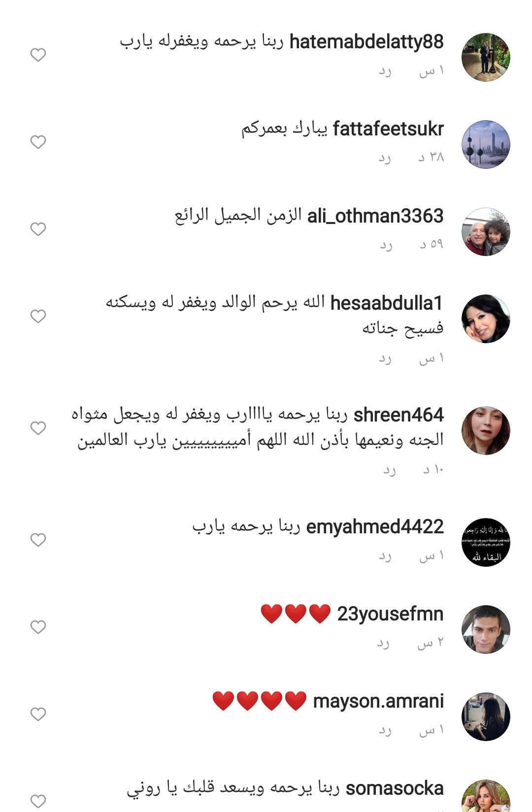This screenshot has height=812, width=532.
Task: Open mayson.amrani username link
Action: pos(378,701)
